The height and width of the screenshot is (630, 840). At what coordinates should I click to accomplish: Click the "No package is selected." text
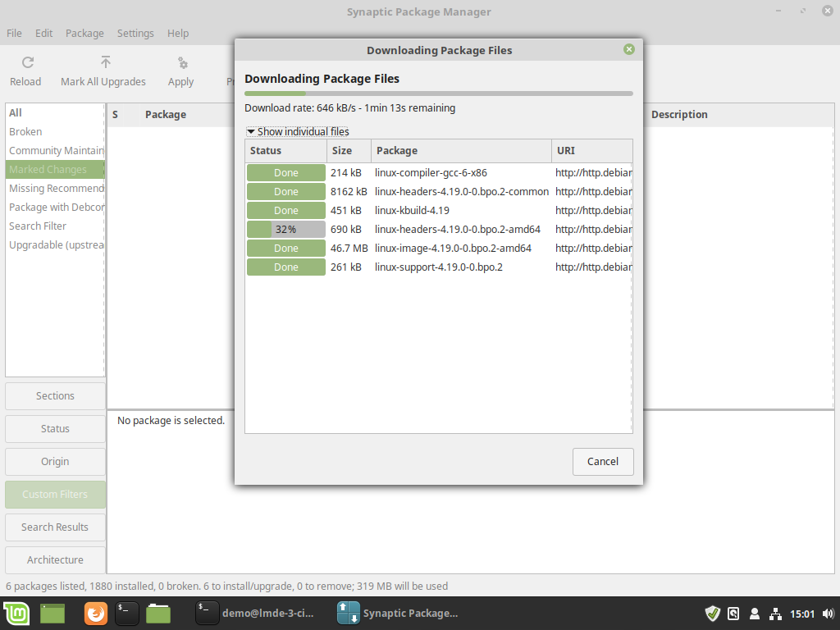click(x=171, y=421)
